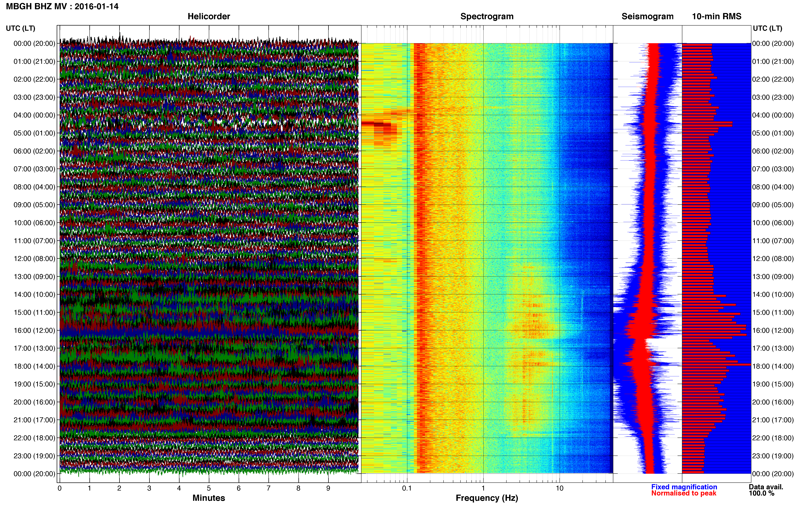
Task: Click '21:00 (17:00)' on the RMS-side time axis
Action: [x=773, y=420]
